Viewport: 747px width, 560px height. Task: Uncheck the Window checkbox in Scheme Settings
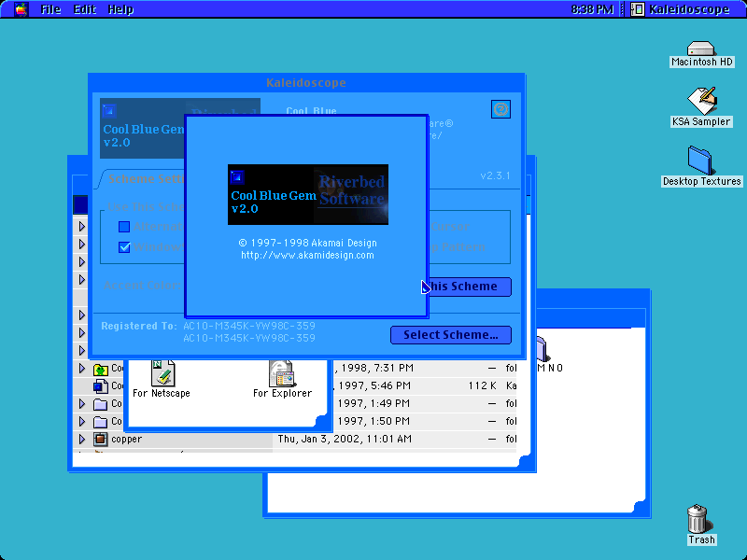124,247
